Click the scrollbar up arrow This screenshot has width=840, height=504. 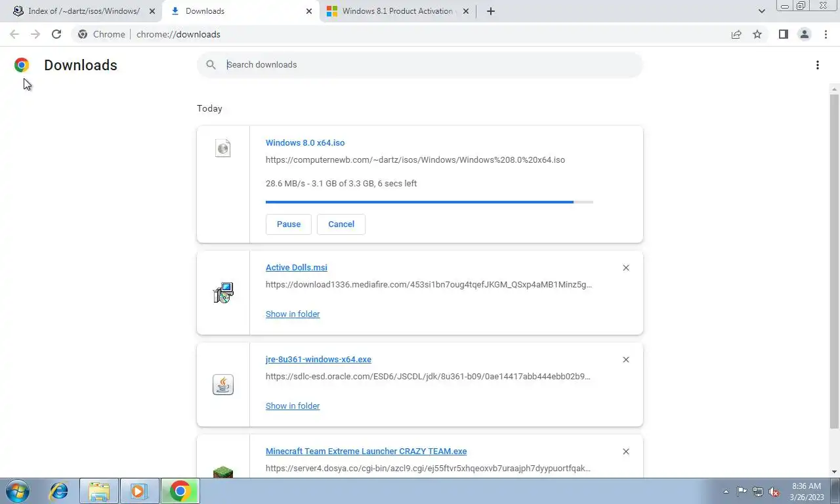point(835,89)
